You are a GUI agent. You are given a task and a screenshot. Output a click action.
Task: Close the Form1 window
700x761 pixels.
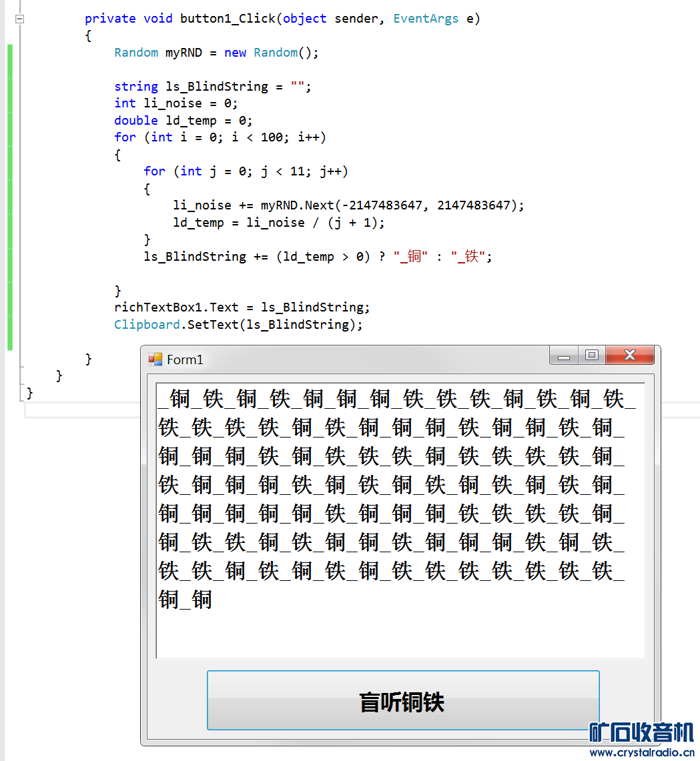pyautogui.click(x=629, y=355)
